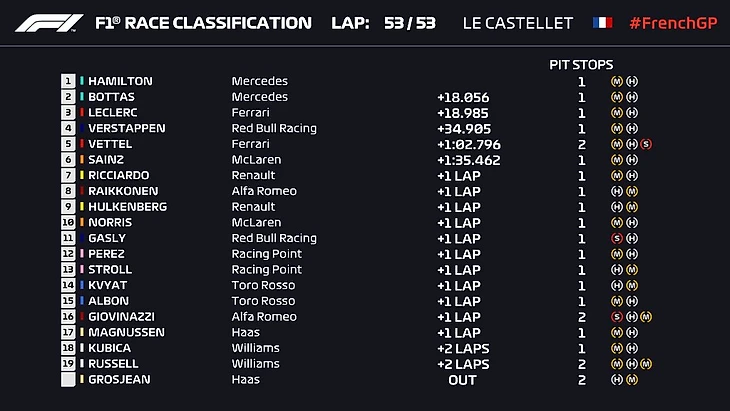Viewport: 730px width, 411px height.
Task: Click Hamilton's position 1 box
Action: (68, 81)
